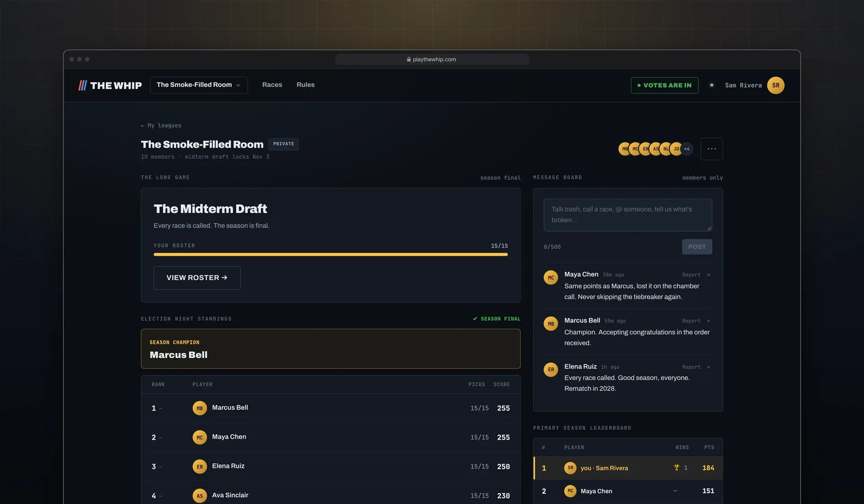Click Elena Ruiz's score 250
864x504 pixels.
click(503, 467)
